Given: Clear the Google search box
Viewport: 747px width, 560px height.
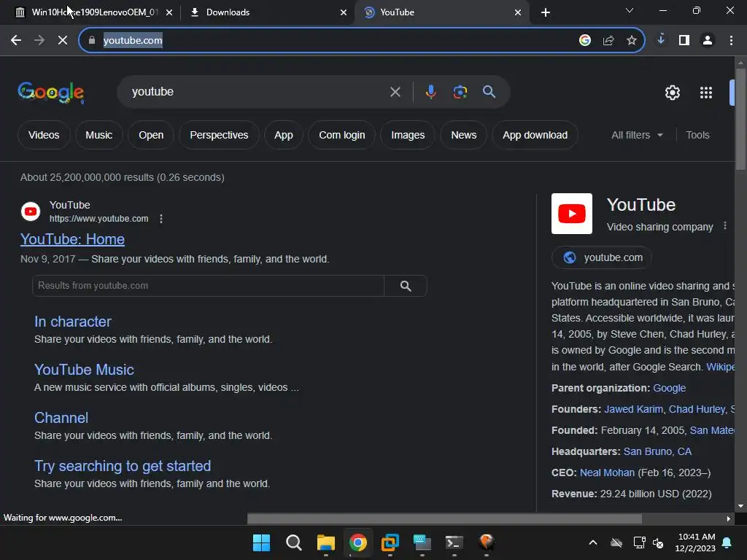Looking at the screenshot, I should tap(395, 92).
